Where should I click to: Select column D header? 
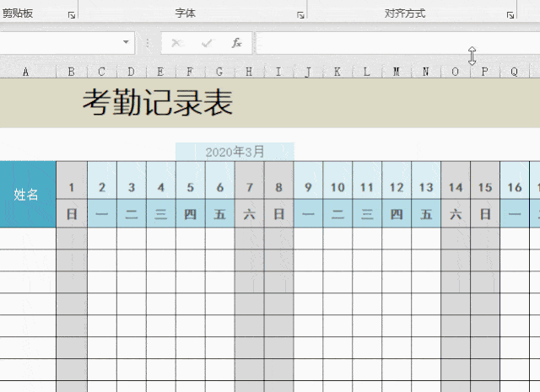tap(132, 72)
